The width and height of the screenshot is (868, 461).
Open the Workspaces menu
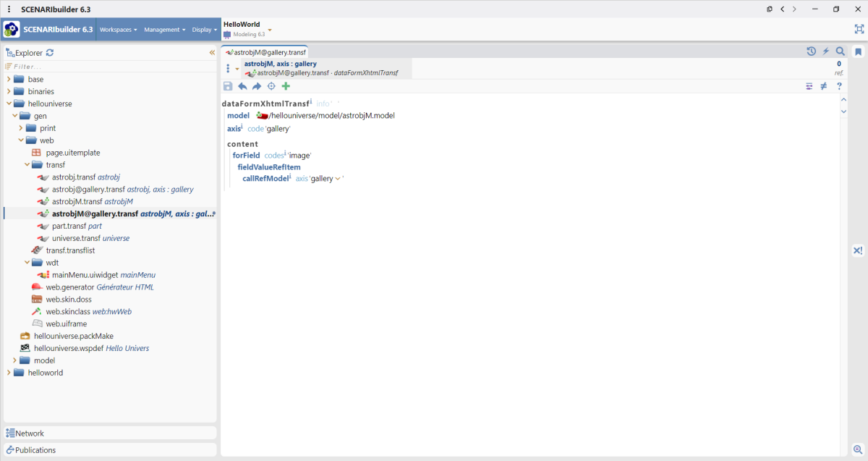pos(118,30)
